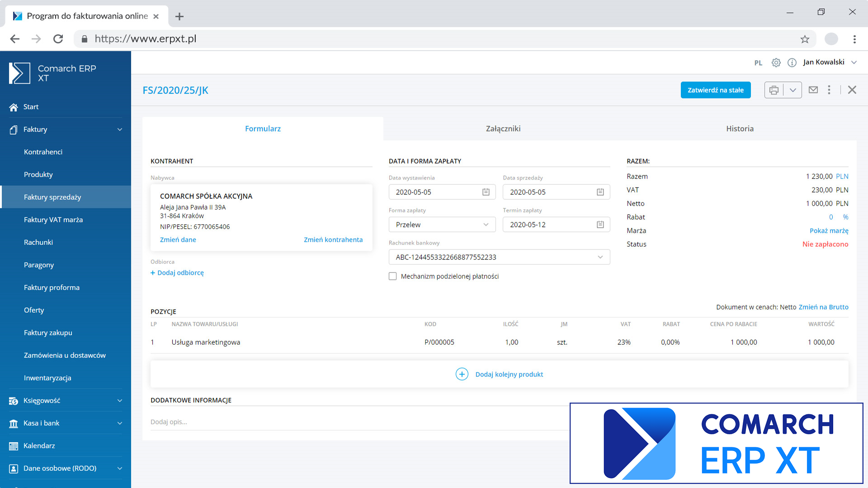Viewport: 868px width, 488px height.
Task: Open the Start home icon
Action: (14, 107)
